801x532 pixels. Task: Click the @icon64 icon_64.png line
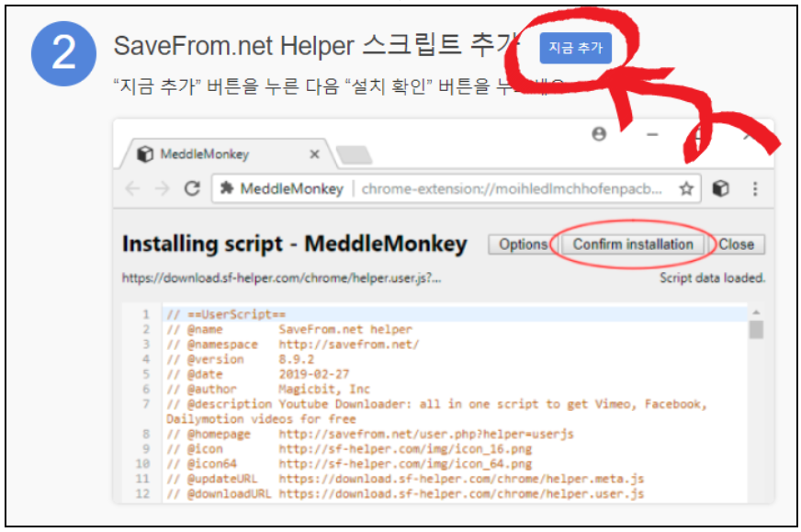(349, 463)
